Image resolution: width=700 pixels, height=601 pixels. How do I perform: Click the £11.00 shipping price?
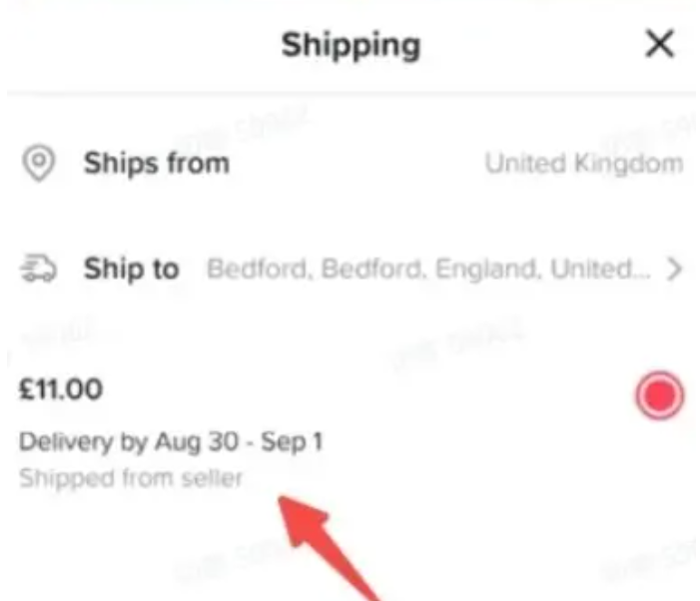pos(61,390)
